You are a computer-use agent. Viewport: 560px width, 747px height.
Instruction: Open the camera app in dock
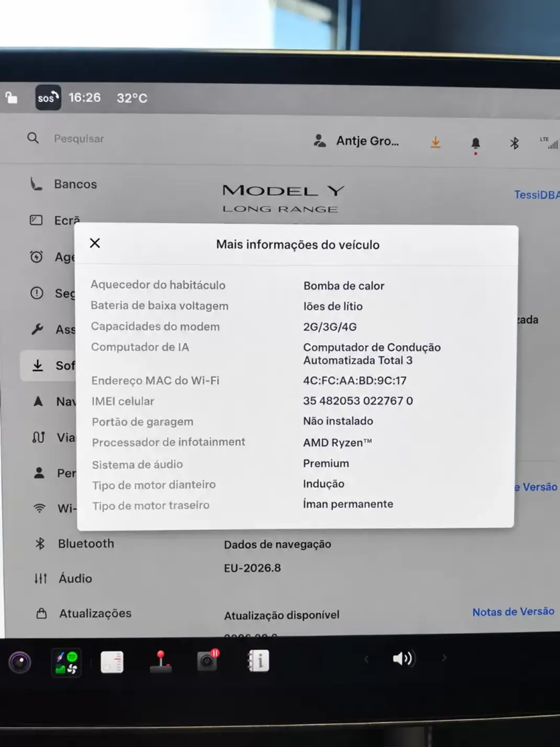point(20,663)
